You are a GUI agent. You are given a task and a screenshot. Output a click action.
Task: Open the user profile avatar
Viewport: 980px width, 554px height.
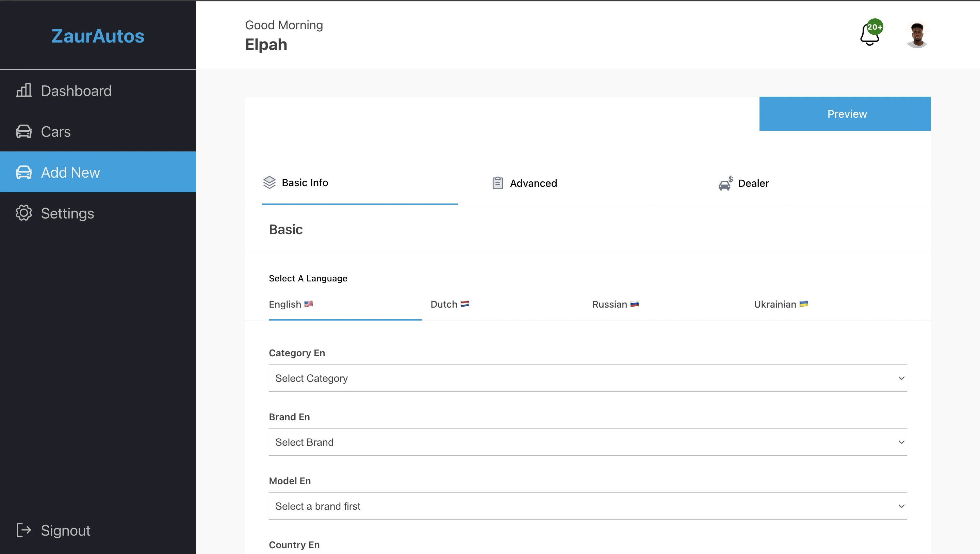917,35
